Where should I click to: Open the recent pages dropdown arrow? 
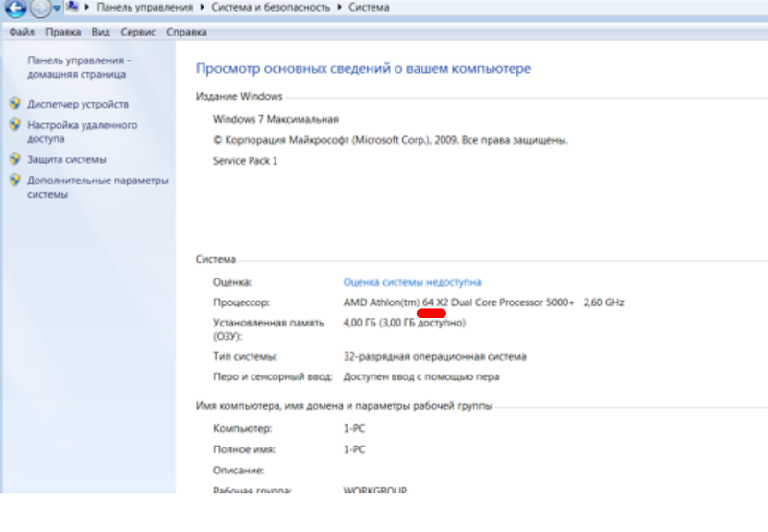[x=57, y=8]
